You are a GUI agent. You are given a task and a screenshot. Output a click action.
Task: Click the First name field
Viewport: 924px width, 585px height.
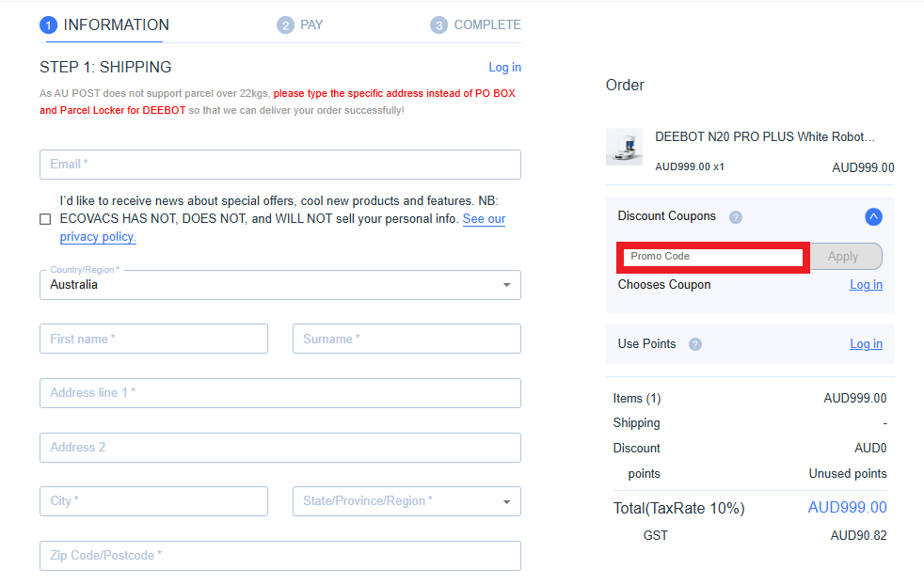pos(153,339)
